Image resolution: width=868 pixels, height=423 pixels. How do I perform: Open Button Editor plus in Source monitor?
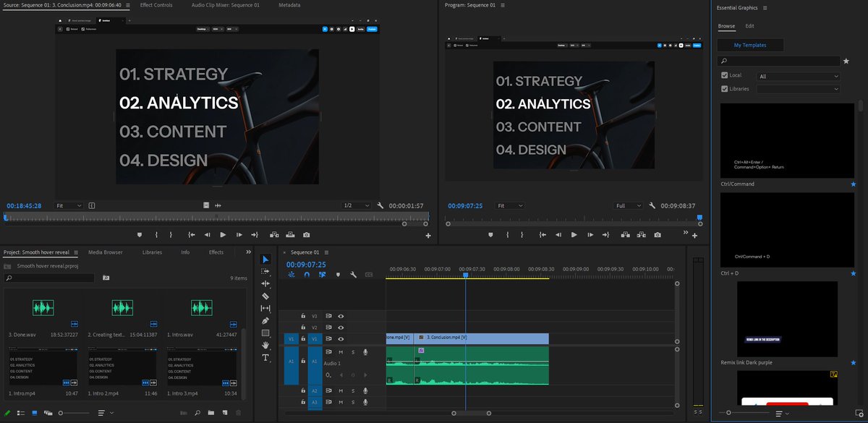point(427,236)
